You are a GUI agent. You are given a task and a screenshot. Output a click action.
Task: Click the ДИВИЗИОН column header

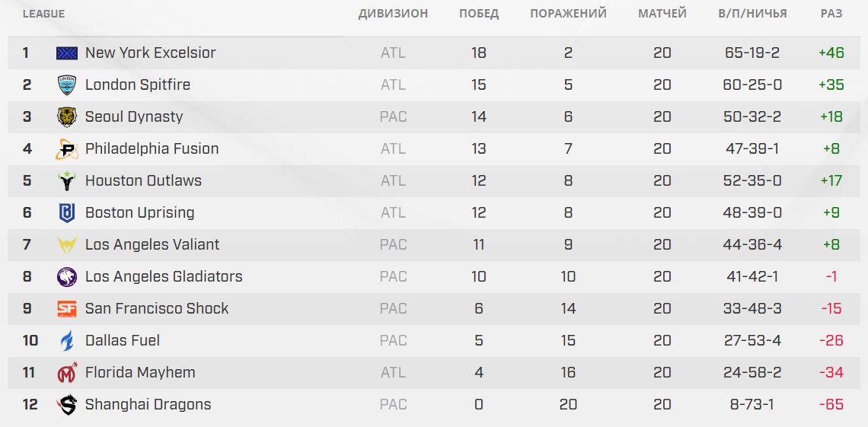[x=393, y=14]
